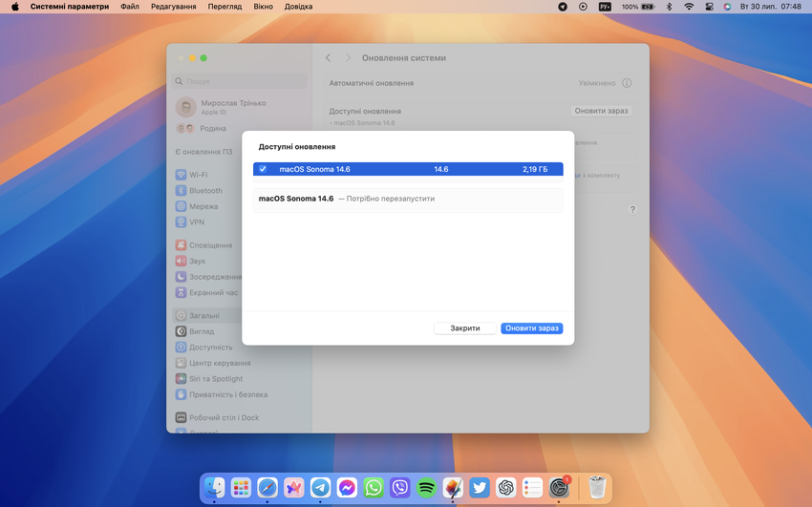Launch Messenger from the Dock
The height and width of the screenshot is (507, 812).
click(347, 487)
